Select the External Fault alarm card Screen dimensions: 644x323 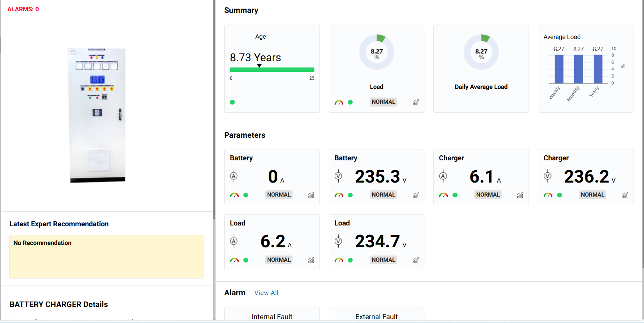(376, 315)
